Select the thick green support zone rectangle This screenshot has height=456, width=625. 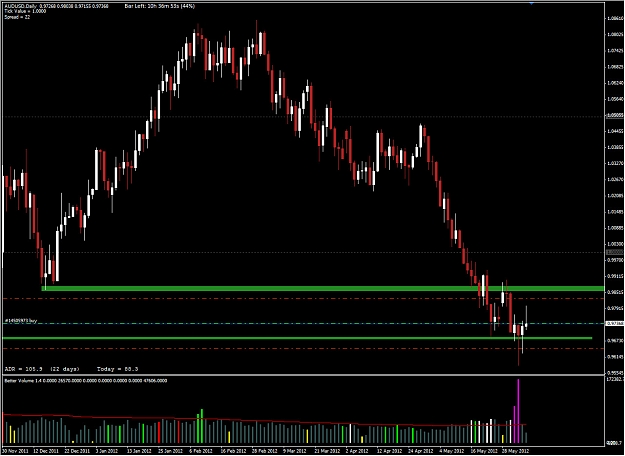point(323,289)
